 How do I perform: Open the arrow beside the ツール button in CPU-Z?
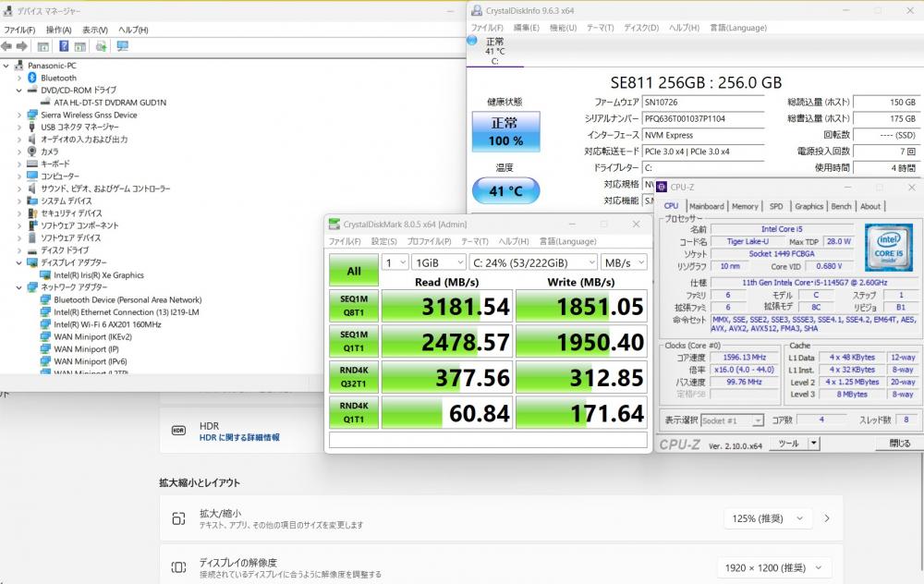pos(814,444)
